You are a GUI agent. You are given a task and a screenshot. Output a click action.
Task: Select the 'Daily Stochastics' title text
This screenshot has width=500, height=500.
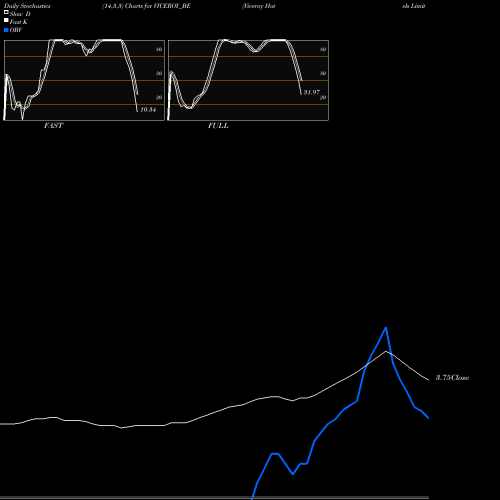(27, 6)
